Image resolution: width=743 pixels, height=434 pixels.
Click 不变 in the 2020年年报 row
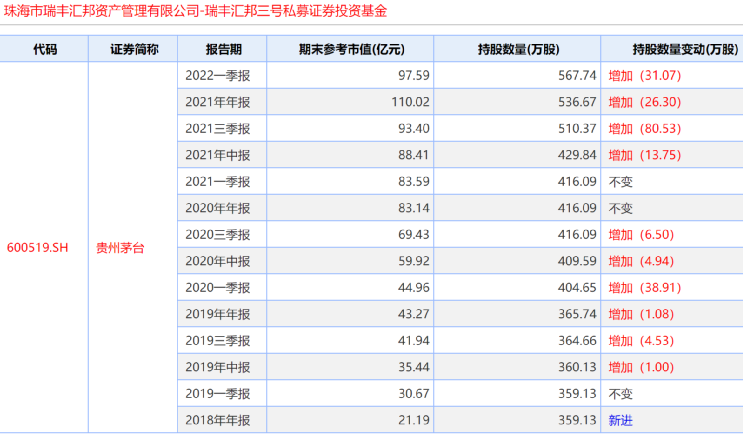tap(620, 208)
